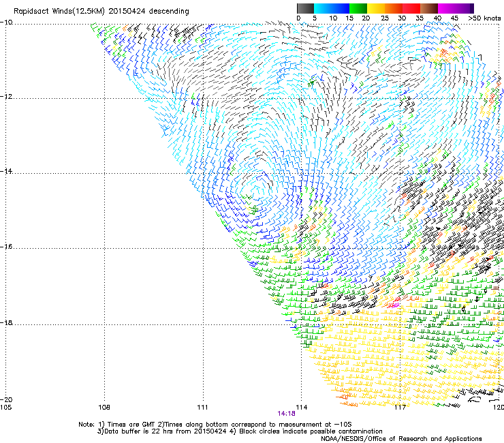Click the longitude label '117'

pos(400,408)
